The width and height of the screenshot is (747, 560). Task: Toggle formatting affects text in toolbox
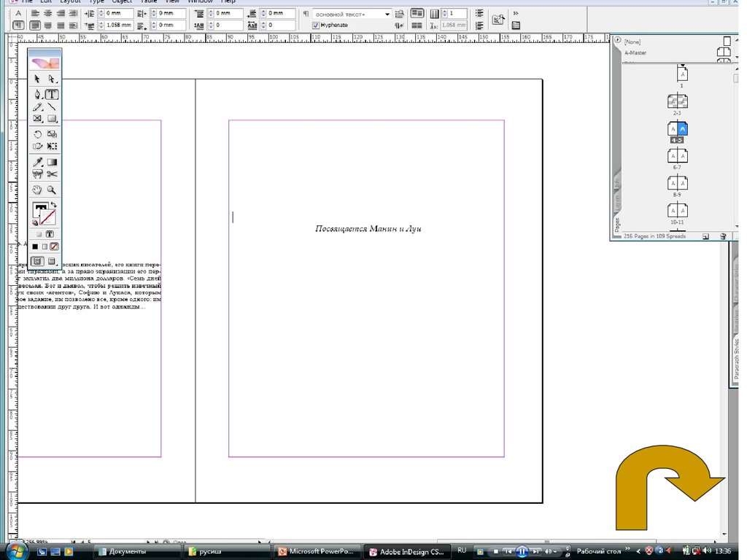(50, 234)
